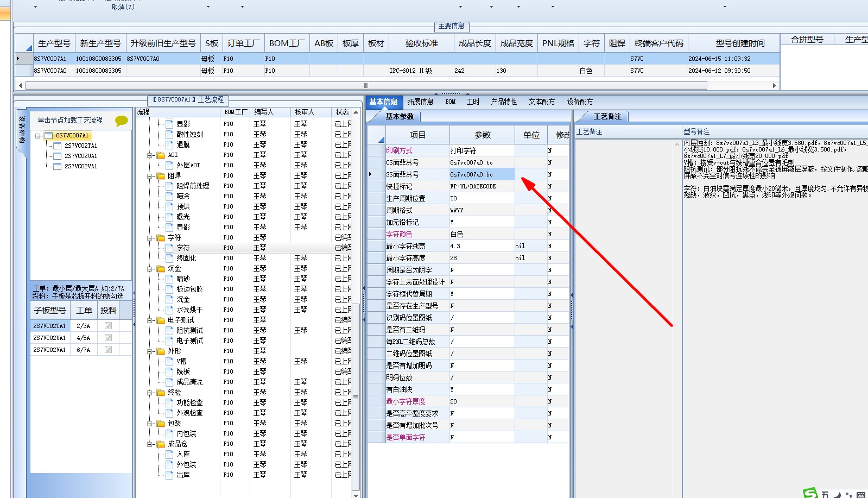Click the page icon of 预烘 step

pos(169,207)
